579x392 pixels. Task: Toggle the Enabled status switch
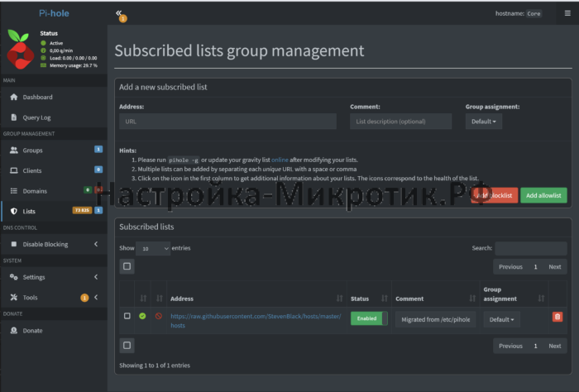(x=369, y=318)
